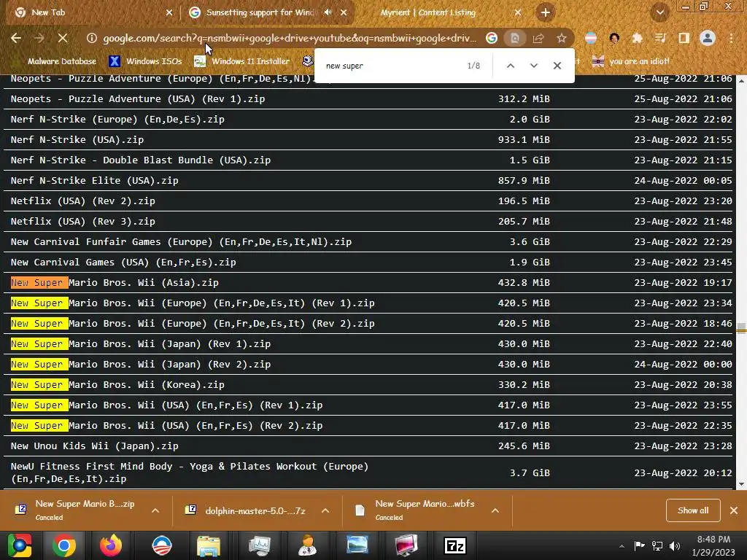
Task: Open NSMB Wii (Japan) (Rev 2).zip link
Action: click(x=141, y=365)
